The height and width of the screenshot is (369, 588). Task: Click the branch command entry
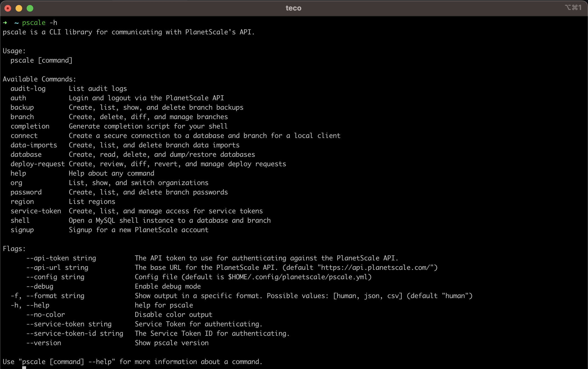[x=22, y=117]
